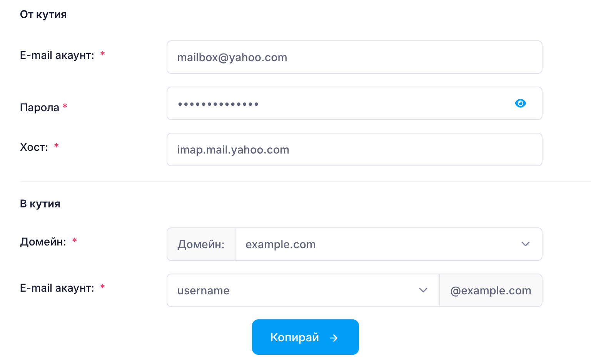611x364 pixels.
Task: Click the Хост: field label
Action: [34, 147]
